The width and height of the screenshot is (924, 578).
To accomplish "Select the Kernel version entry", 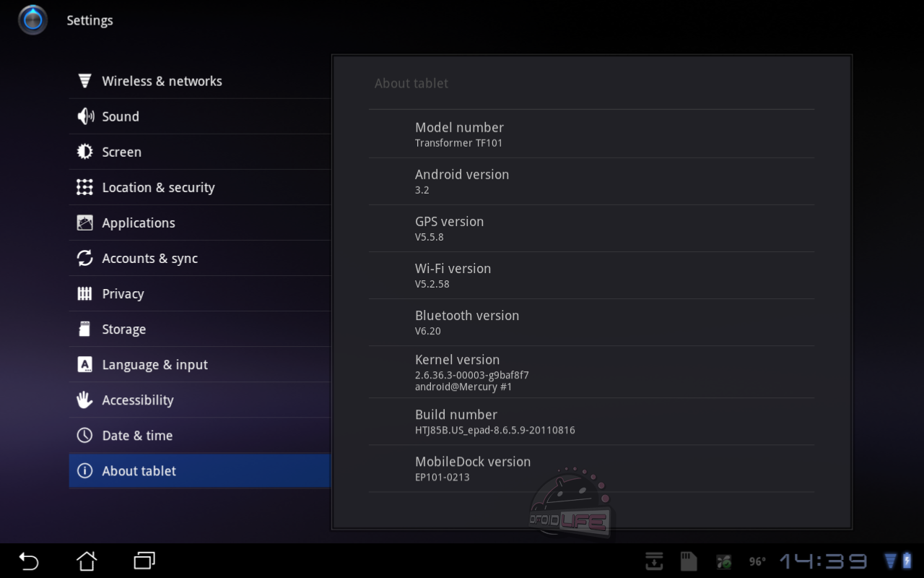I will (x=591, y=372).
